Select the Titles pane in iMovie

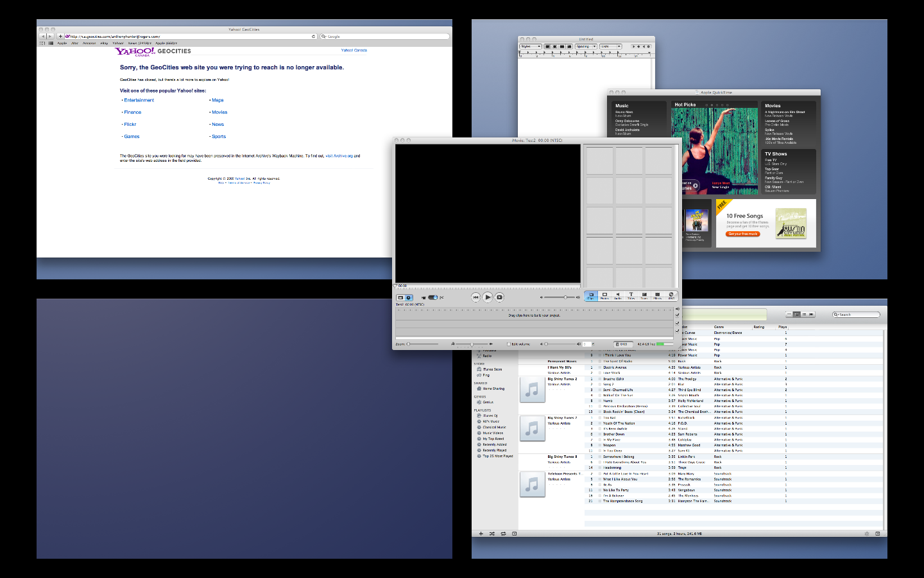tap(631, 296)
